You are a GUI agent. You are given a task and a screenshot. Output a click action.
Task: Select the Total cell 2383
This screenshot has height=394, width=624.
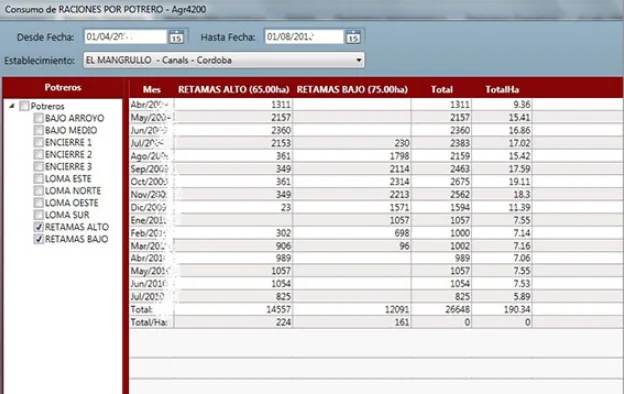(442, 143)
